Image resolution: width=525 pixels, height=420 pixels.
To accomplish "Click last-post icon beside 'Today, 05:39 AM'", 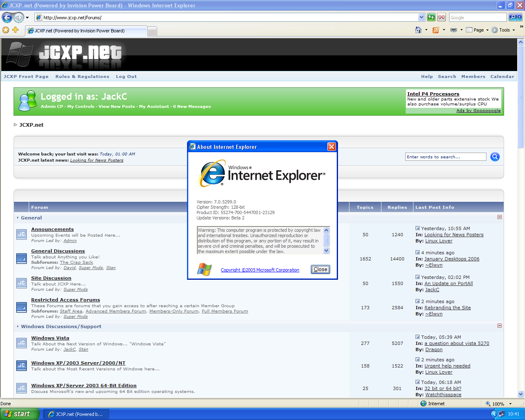I will 418,337.
